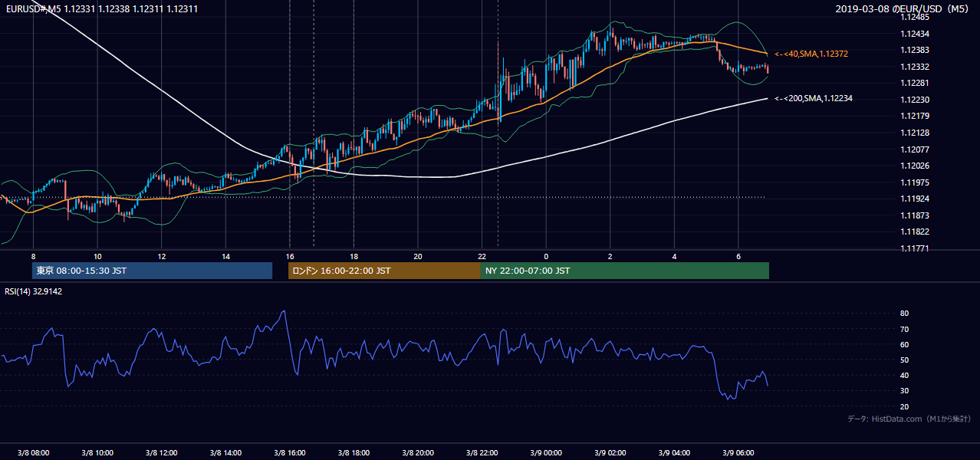The width and height of the screenshot is (980, 460).
Task: Click RSI level 40 on the scale
Action: click(x=905, y=375)
